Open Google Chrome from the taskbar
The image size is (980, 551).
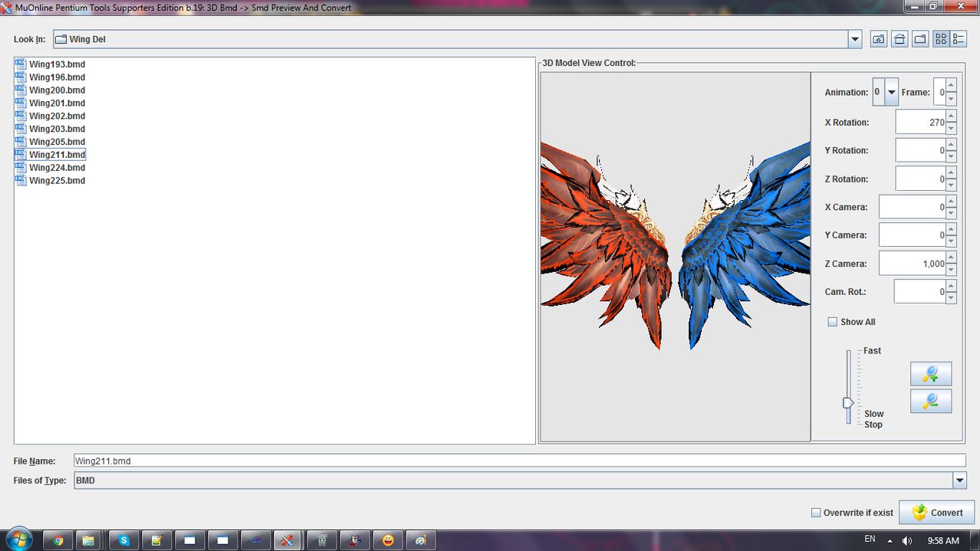point(58,540)
